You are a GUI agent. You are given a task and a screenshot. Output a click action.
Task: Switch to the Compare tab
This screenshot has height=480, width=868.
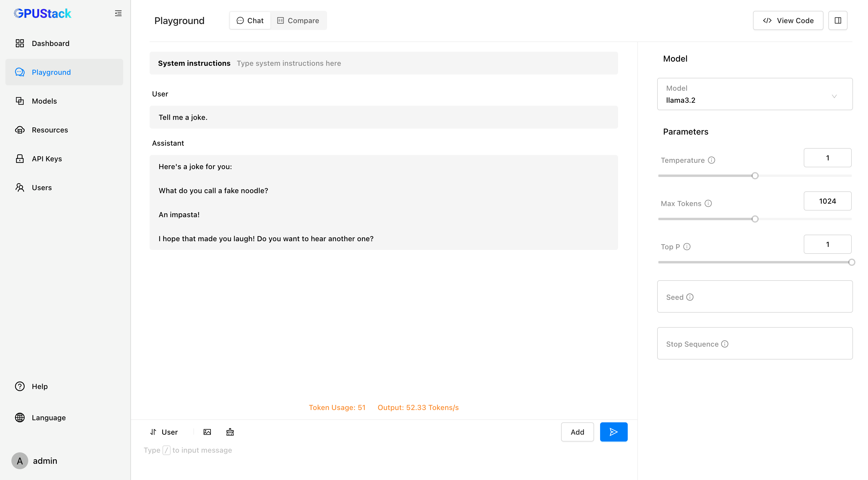coord(298,20)
